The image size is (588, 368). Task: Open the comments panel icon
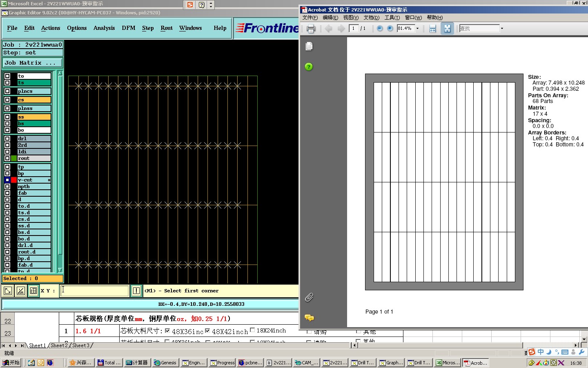point(309,318)
